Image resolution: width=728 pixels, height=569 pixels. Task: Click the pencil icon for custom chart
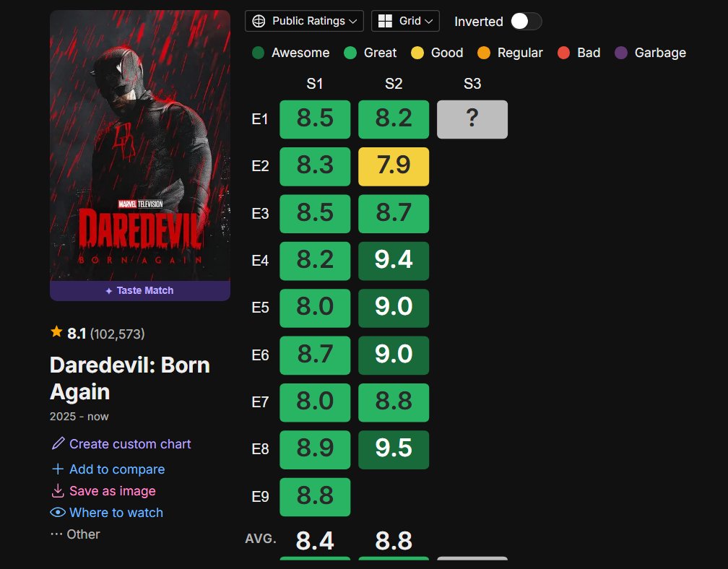58,443
